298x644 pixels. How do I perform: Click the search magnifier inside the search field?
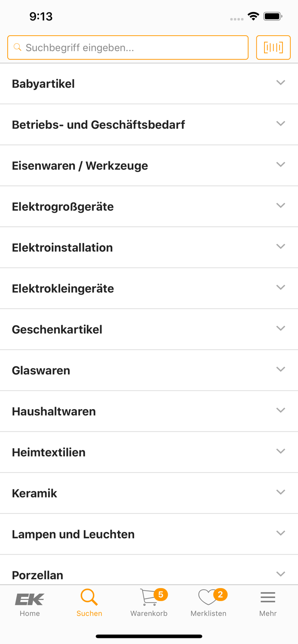point(17,47)
